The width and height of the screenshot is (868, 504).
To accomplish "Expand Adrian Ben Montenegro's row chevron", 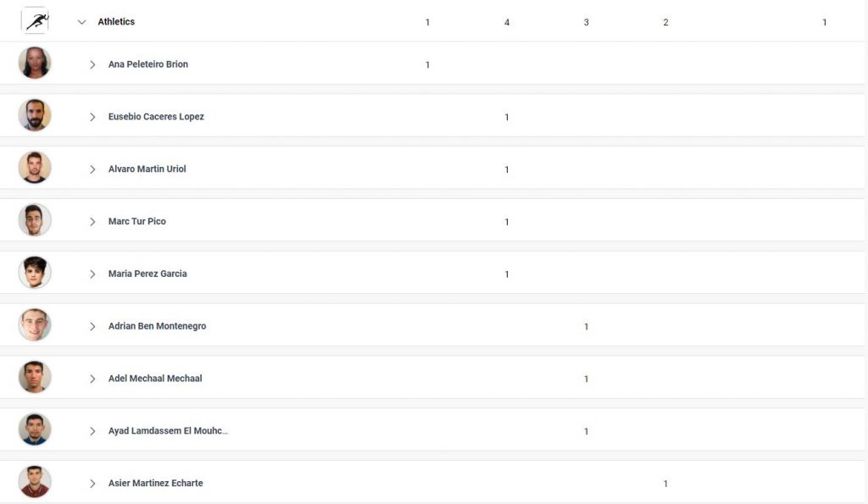I will (92, 326).
